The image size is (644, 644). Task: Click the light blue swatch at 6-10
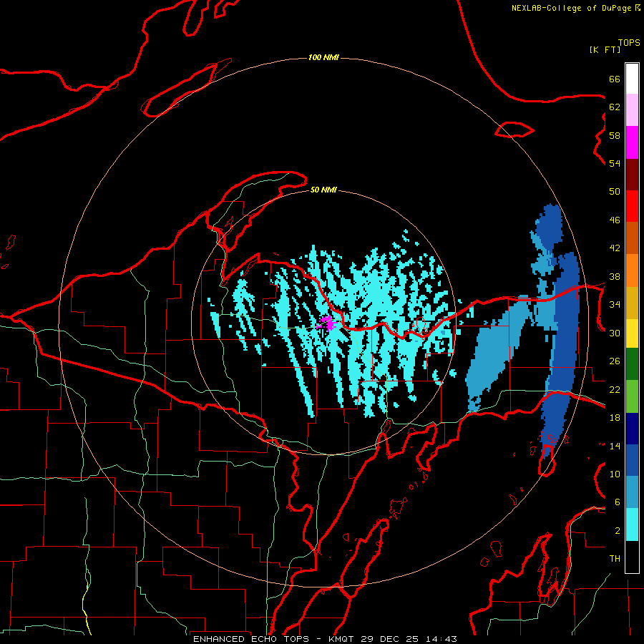point(632,492)
